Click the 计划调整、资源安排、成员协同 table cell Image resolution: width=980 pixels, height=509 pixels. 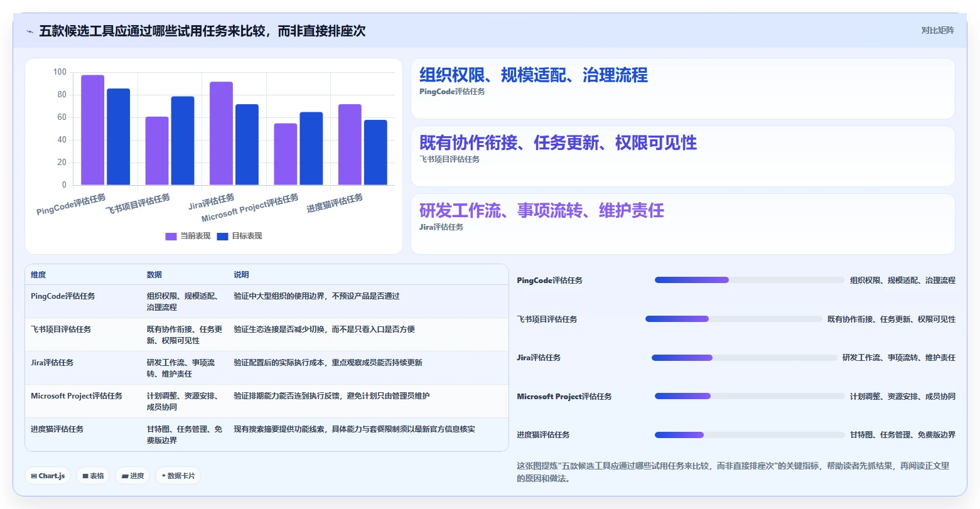click(x=185, y=402)
